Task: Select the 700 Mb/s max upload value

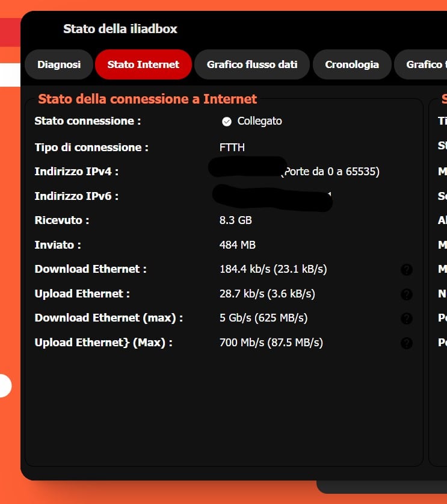Action: 271,343
